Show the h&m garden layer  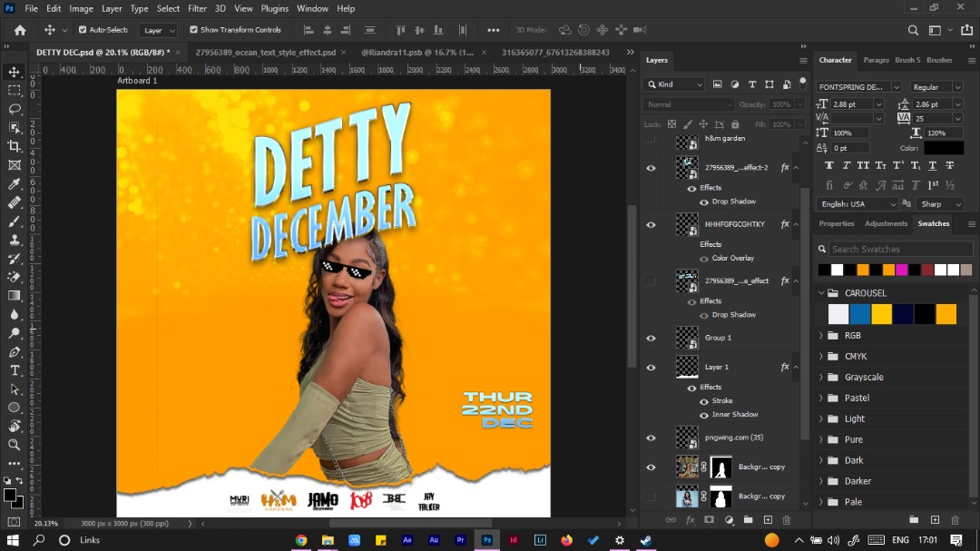tap(651, 139)
